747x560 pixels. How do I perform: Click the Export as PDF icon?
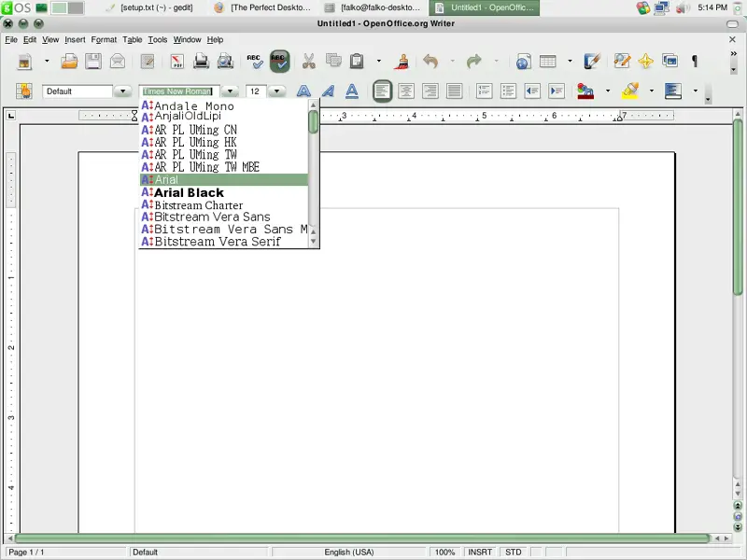[177, 62]
